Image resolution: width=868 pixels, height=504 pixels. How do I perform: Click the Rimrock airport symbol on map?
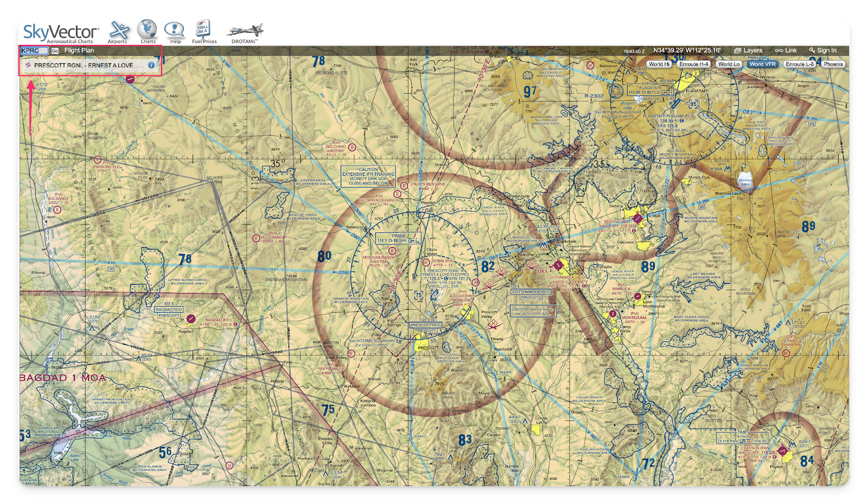(637, 296)
